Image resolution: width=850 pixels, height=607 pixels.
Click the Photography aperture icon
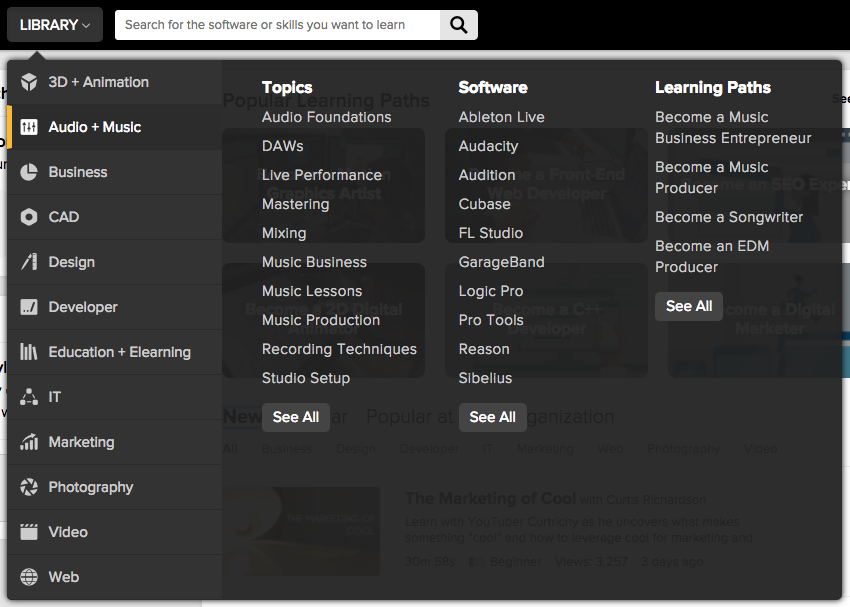tap(29, 487)
